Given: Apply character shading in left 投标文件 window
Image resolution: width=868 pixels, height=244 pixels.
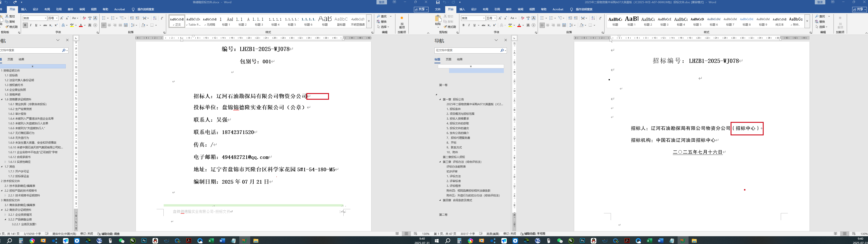Looking at the screenshot, I should pyautogui.click(x=90, y=25).
